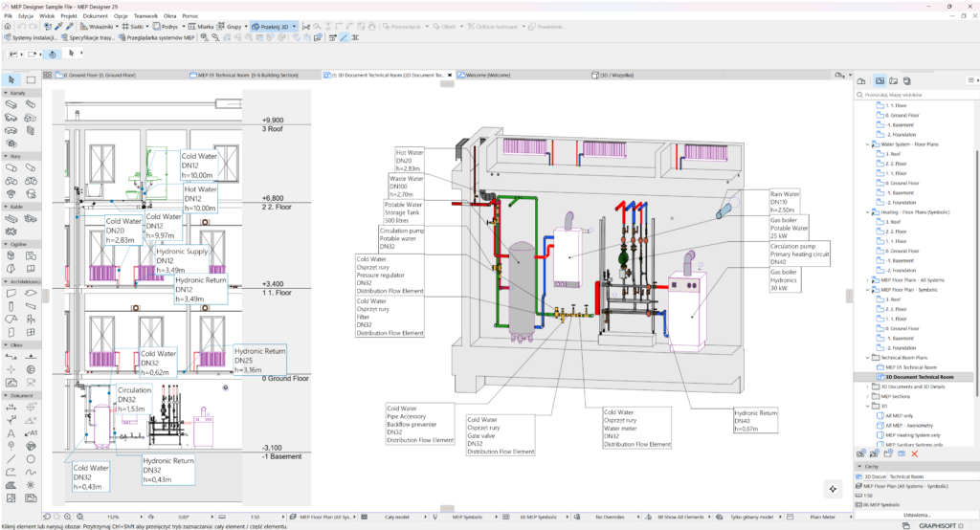The image size is (980, 530).
Task: Click the Ustawienia button
Action: click(916, 515)
